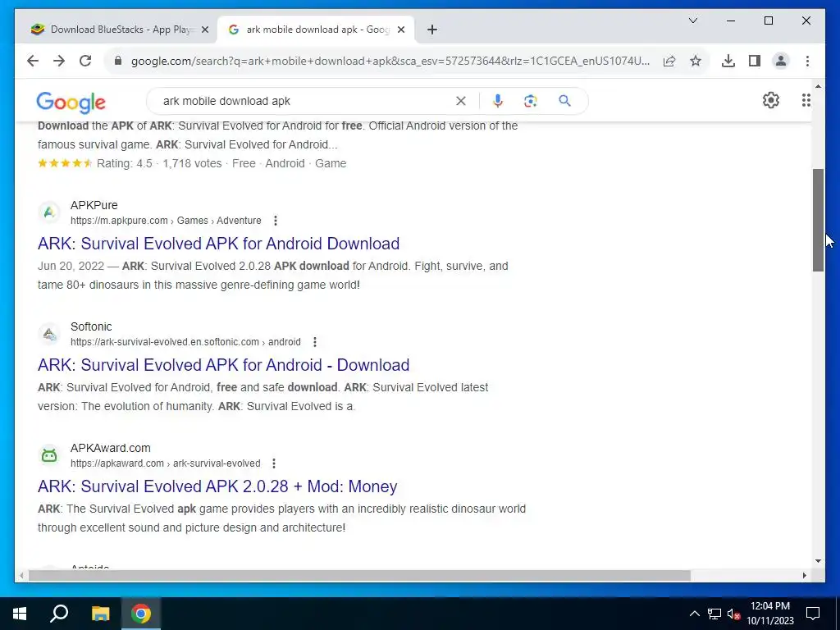Click the forward navigation arrow
The width and height of the screenshot is (840, 630).
[59, 61]
